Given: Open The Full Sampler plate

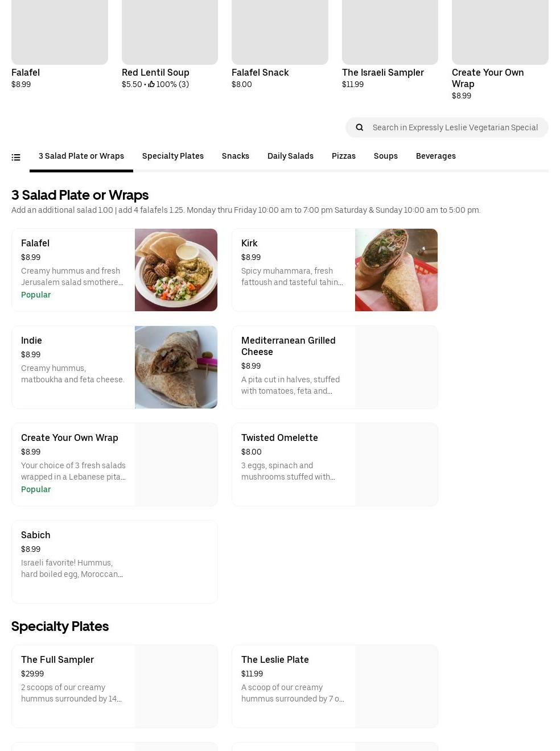Looking at the screenshot, I should pos(57,659).
